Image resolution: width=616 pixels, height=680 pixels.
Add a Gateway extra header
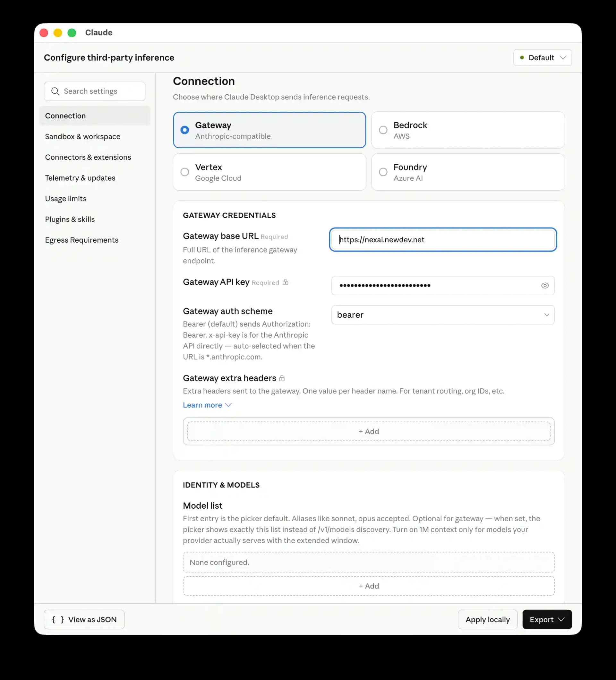(x=369, y=431)
